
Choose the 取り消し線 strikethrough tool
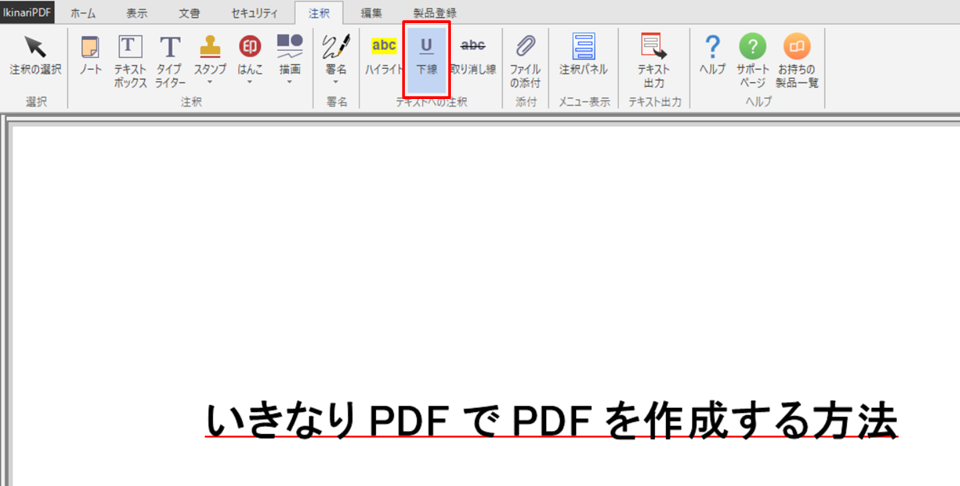coord(473,55)
